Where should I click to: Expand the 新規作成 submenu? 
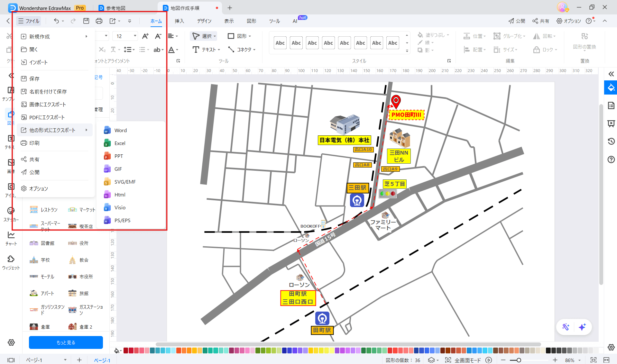55,37
